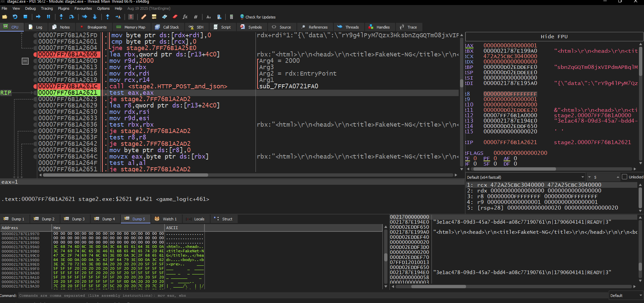
Task: Open the Variables hash icon
Action: tap(195, 17)
